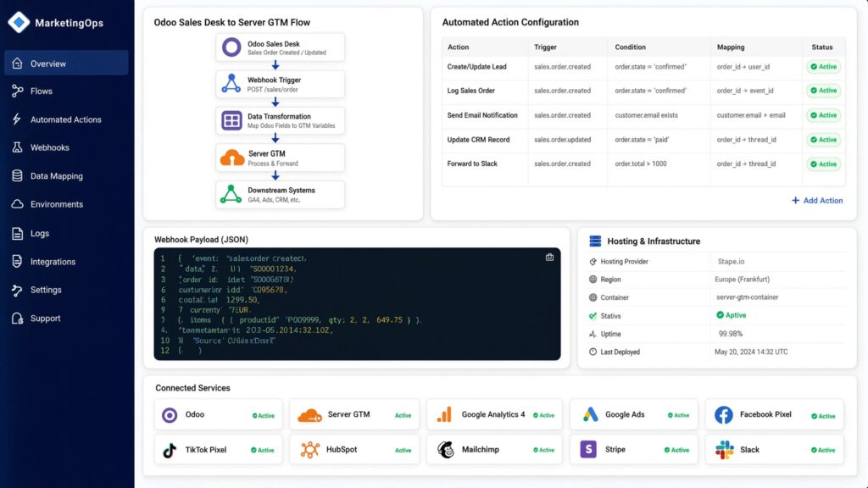Click the Stripe purple S icon

coord(588,449)
